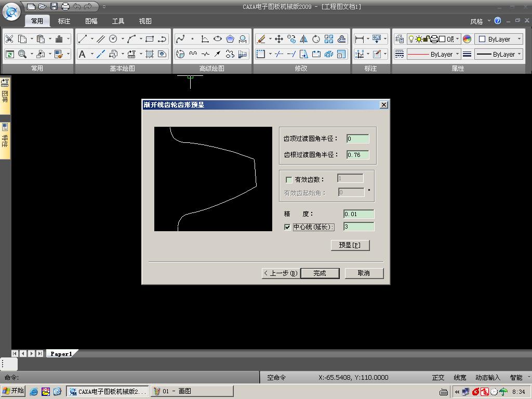Select the Text tool (A icon)
The height and width of the screenshot is (399, 532).
[x=83, y=54]
